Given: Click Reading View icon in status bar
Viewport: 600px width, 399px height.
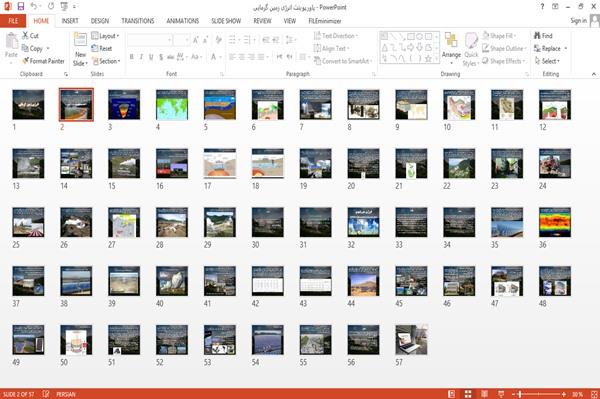Looking at the screenshot, I should (484, 394).
